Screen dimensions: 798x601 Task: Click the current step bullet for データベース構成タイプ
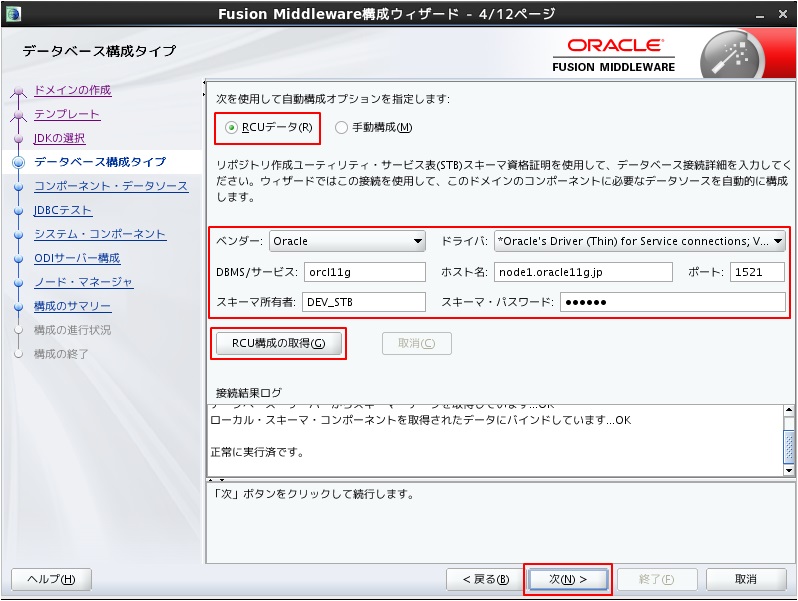tap(19, 162)
